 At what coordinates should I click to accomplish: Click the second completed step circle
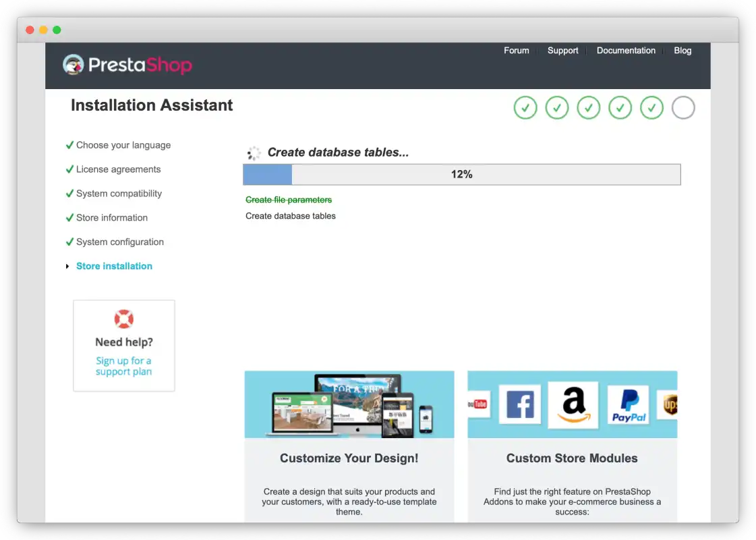tap(557, 107)
